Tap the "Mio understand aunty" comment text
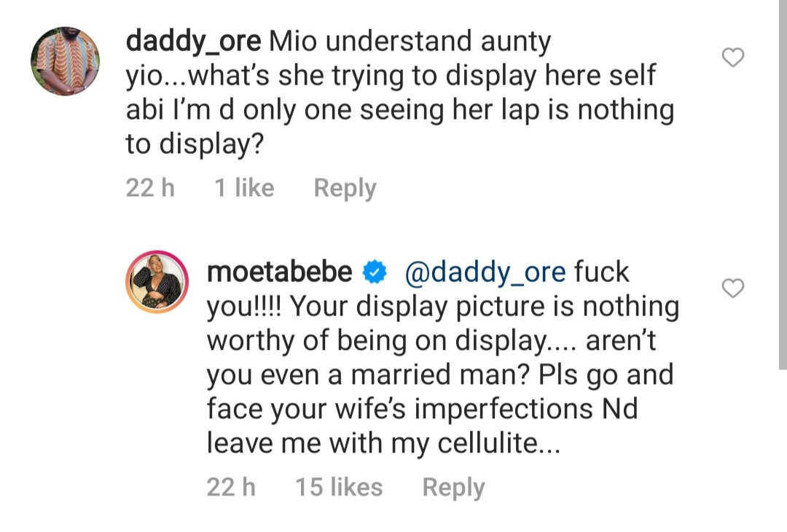The height and width of the screenshot is (532, 787). click(x=410, y=42)
